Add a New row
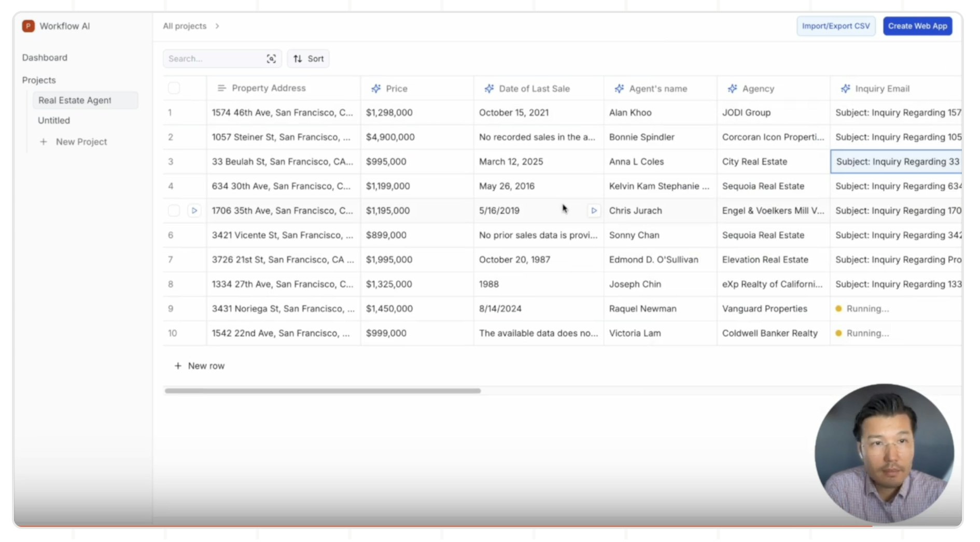This screenshot has width=980, height=542. pos(200,366)
